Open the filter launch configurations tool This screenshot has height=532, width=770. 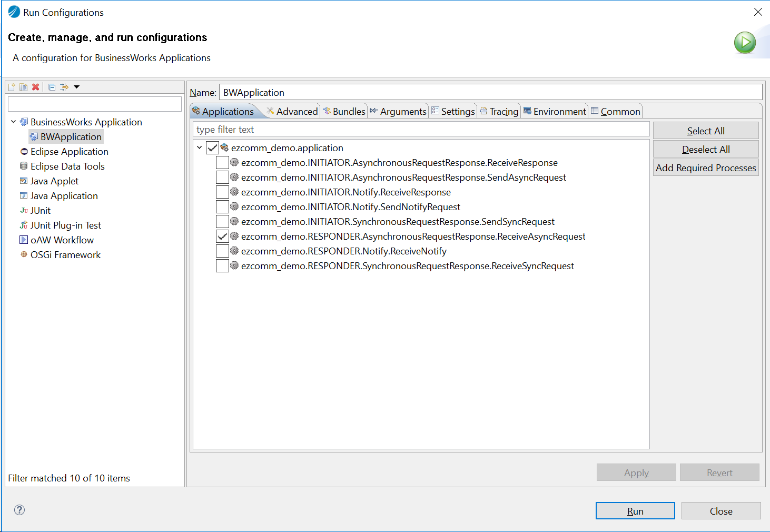click(x=64, y=87)
